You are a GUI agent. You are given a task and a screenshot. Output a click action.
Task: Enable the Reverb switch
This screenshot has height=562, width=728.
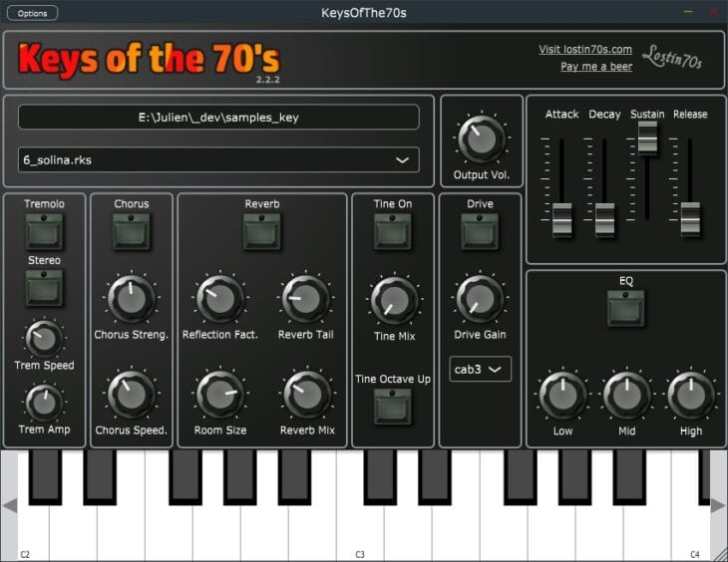coord(262,231)
